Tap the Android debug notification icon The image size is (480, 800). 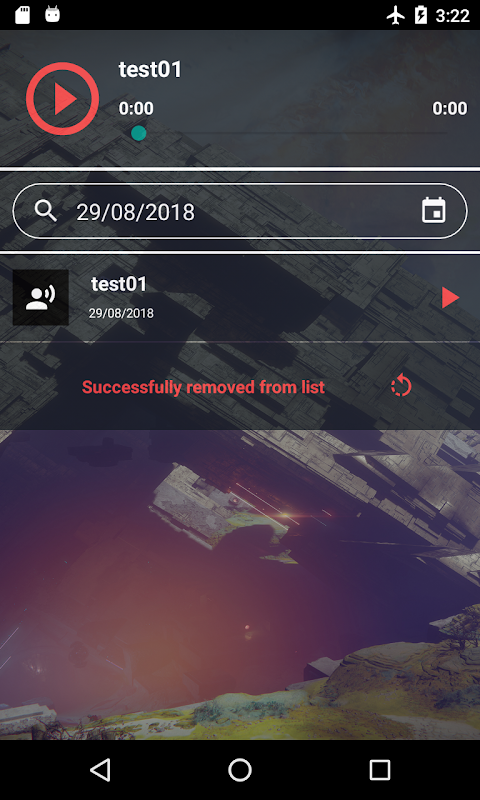[x=52, y=14]
